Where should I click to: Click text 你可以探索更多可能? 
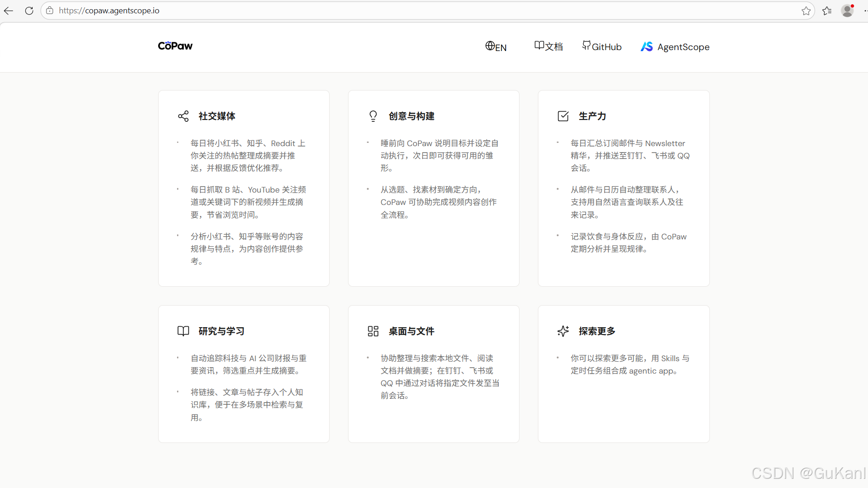click(x=630, y=364)
